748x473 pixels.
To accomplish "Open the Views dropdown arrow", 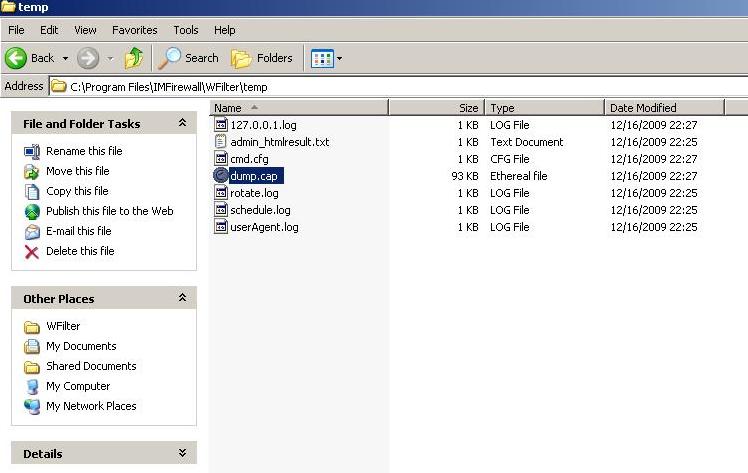I will 340,59.
